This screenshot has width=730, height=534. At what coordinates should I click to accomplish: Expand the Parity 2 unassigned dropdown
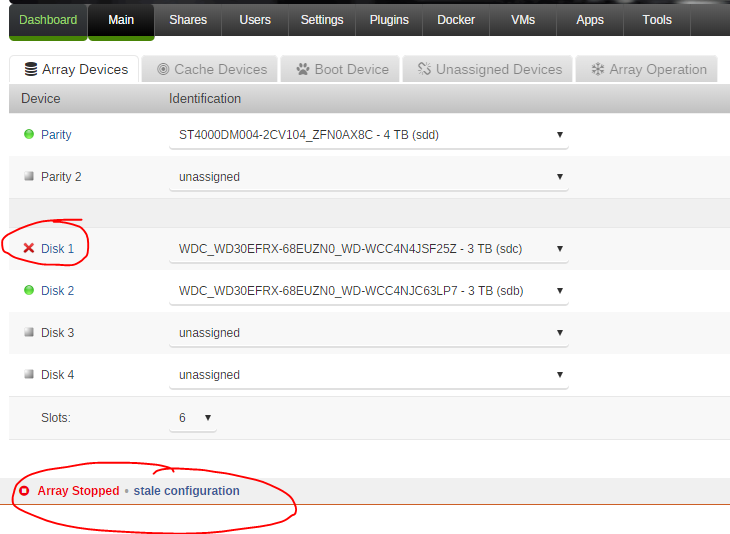pyautogui.click(x=369, y=177)
